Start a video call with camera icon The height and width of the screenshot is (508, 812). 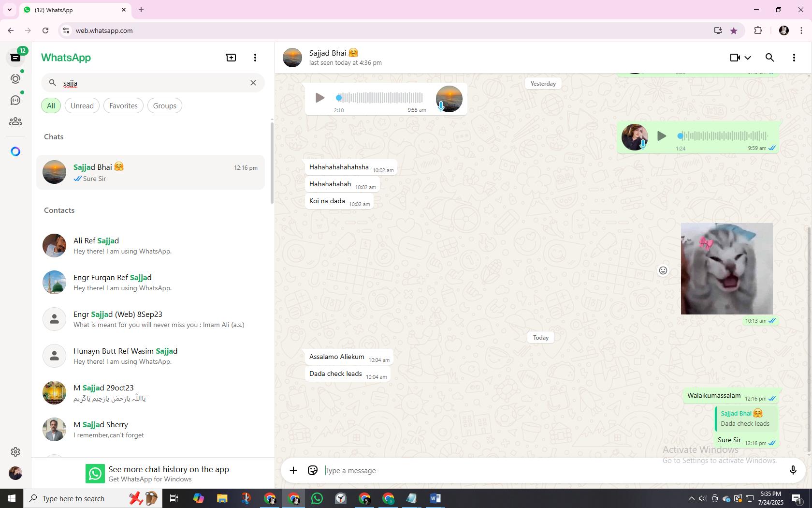point(735,58)
